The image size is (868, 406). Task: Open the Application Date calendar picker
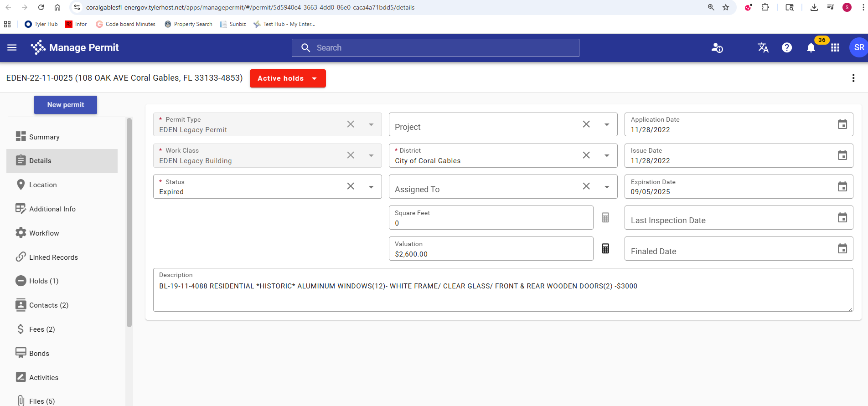click(842, 124)
